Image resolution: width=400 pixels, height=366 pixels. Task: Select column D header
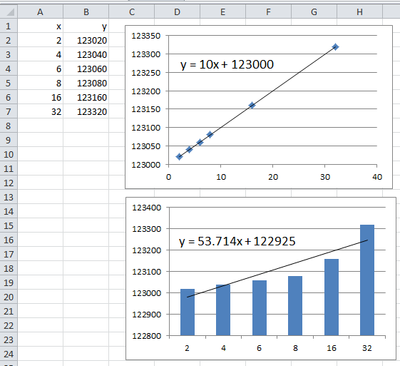tap(177, 13)
